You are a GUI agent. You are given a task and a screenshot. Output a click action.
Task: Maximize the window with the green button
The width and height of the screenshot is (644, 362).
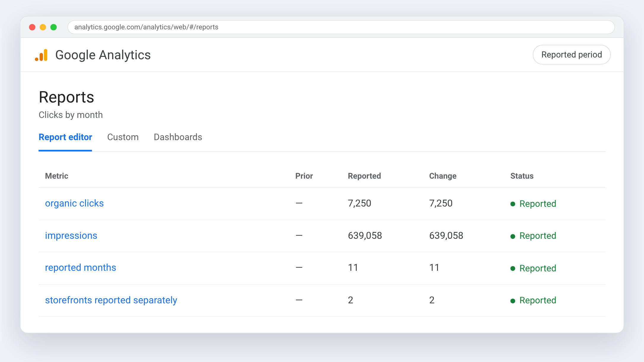click(54, 27)
